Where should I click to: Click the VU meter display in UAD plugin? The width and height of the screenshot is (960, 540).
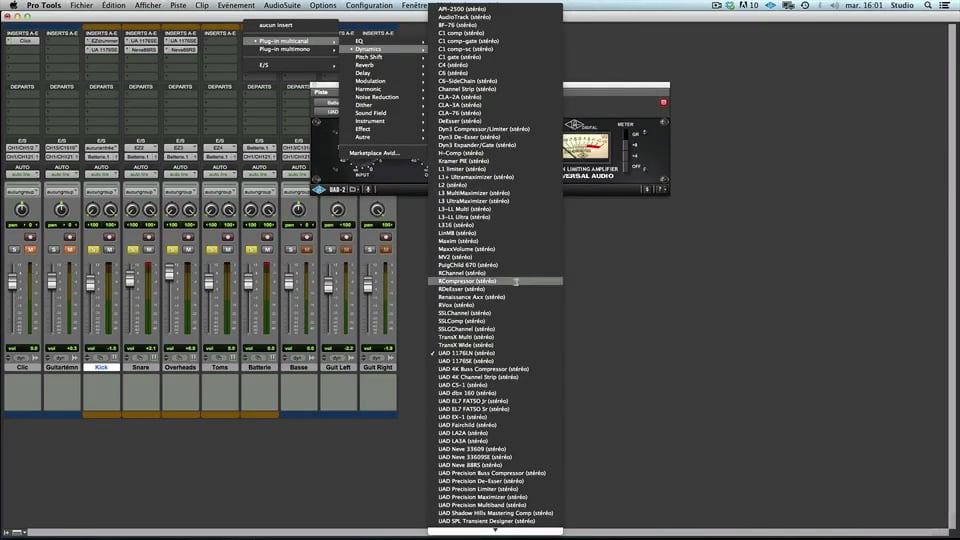[x=586, y=146]
